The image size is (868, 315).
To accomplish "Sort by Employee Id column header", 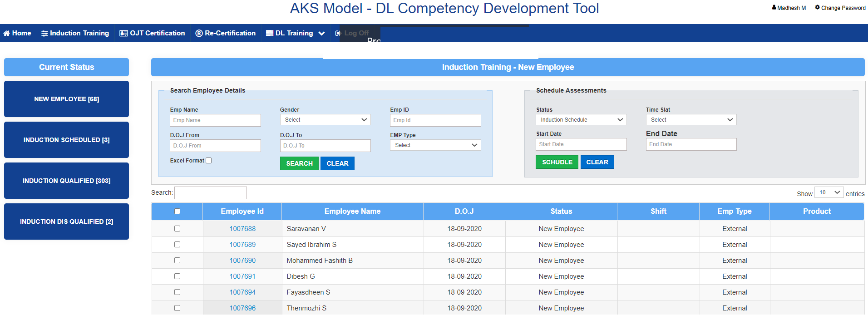I will click(x=242, y=212).
